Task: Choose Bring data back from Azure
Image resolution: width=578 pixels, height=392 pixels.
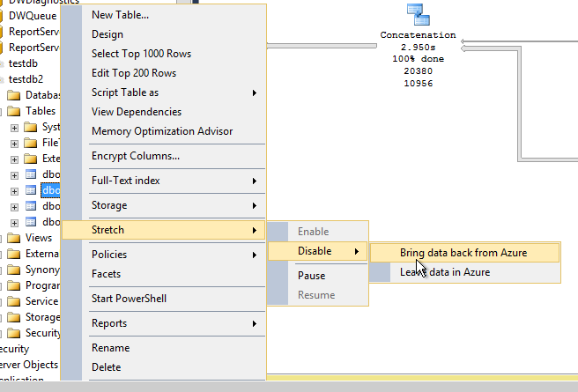Action: 463,253
